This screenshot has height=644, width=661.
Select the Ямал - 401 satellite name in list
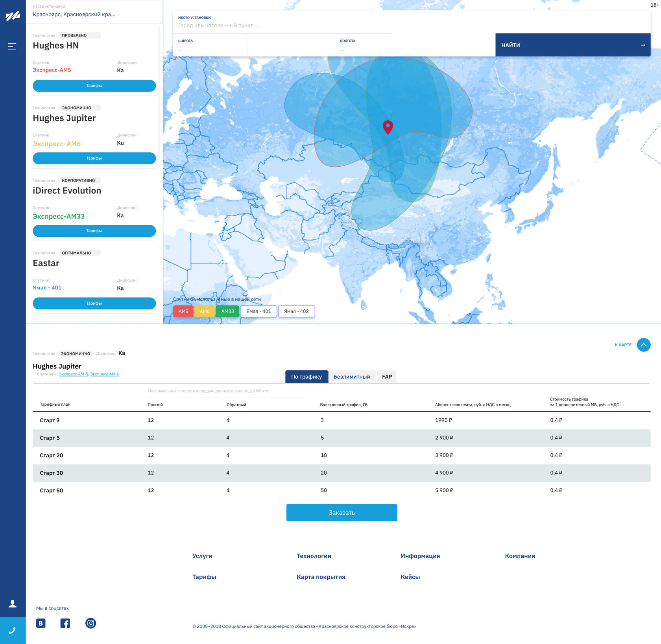coord(47,288)
